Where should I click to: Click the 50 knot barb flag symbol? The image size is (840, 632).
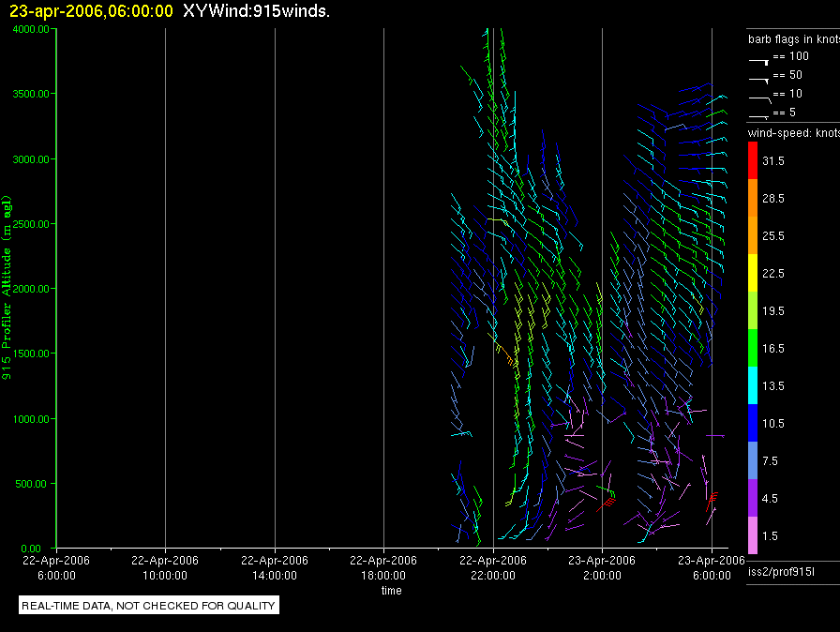pos(759,77)
